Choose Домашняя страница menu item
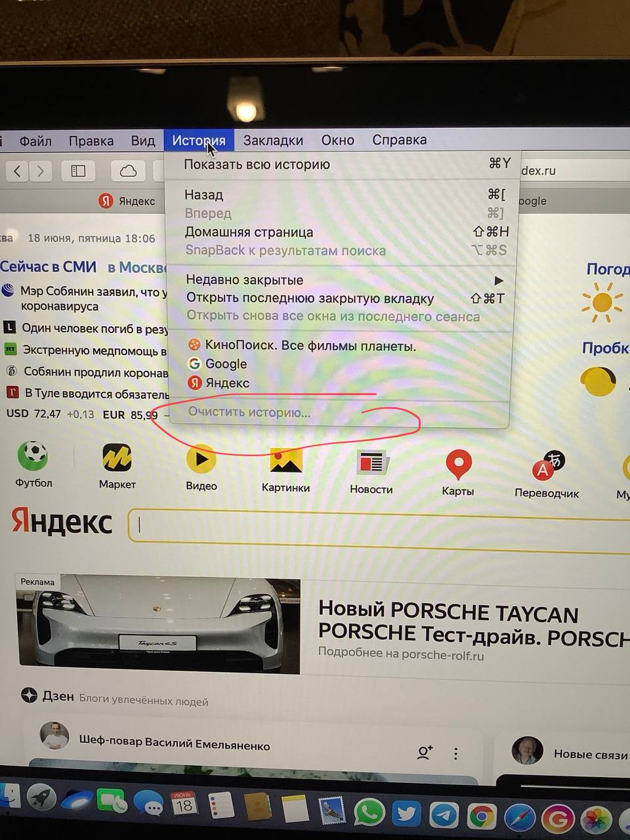Screen dimensions: 630x840 pyautogui.click(x=341, y=232)
